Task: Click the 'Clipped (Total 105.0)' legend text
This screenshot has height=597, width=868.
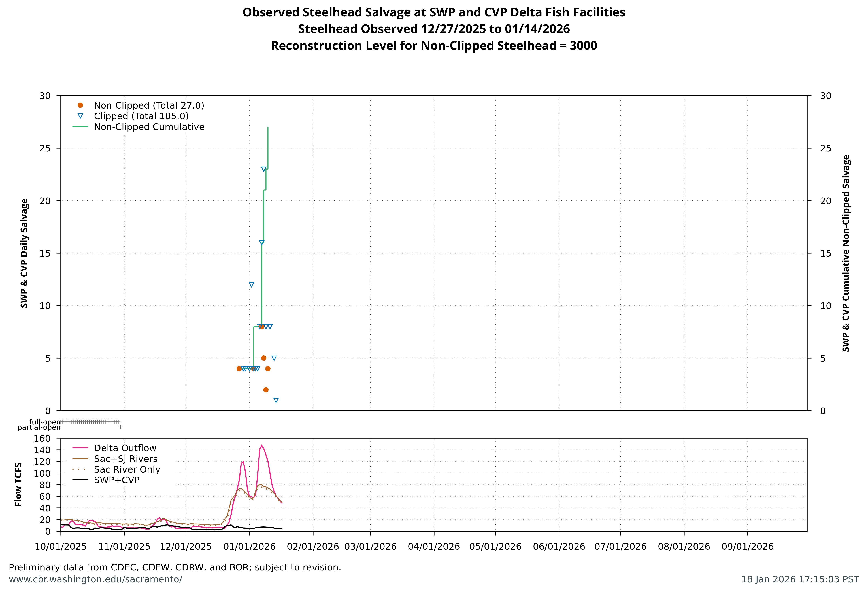Action: point(141,116)
